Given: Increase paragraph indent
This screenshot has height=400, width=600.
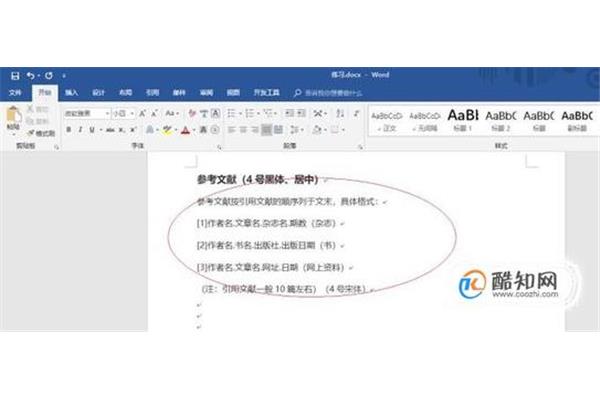Looking at the screenshot, I should click(302, 113).
